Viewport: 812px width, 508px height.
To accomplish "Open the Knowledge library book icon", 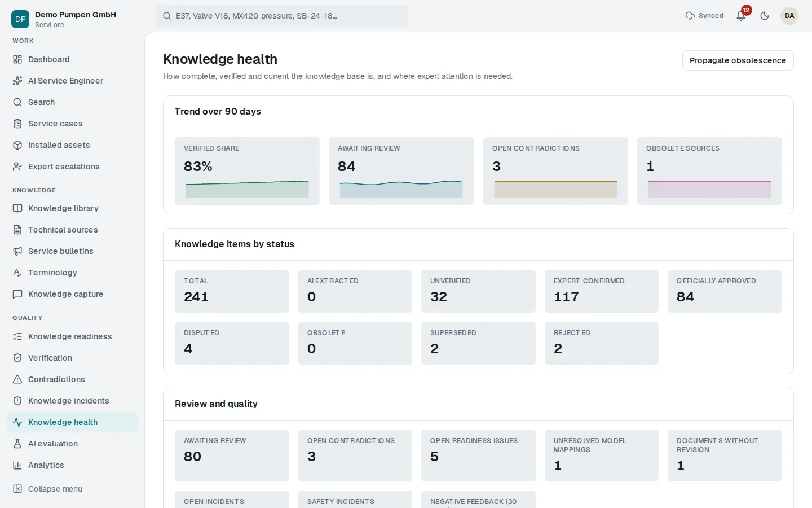I will (17, 208).
